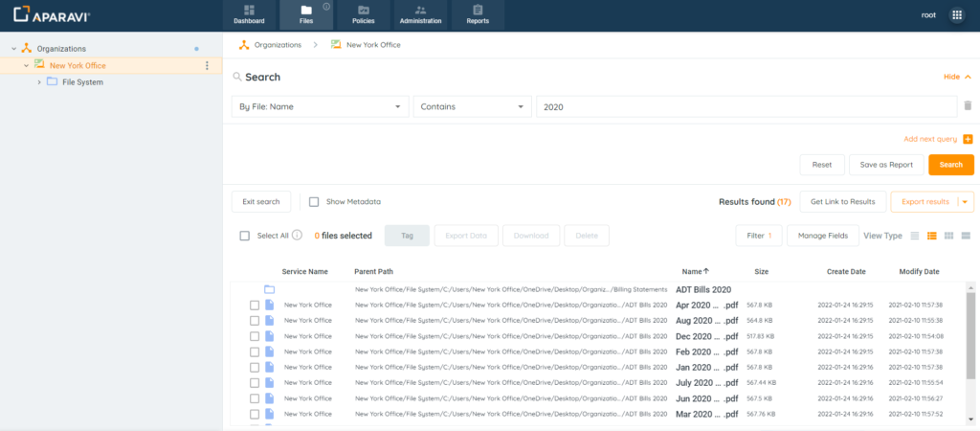The height and width of the screenshot is (431, 980).
Task: Open the Contains operator dropdown
Action: (x=472, y=107)
